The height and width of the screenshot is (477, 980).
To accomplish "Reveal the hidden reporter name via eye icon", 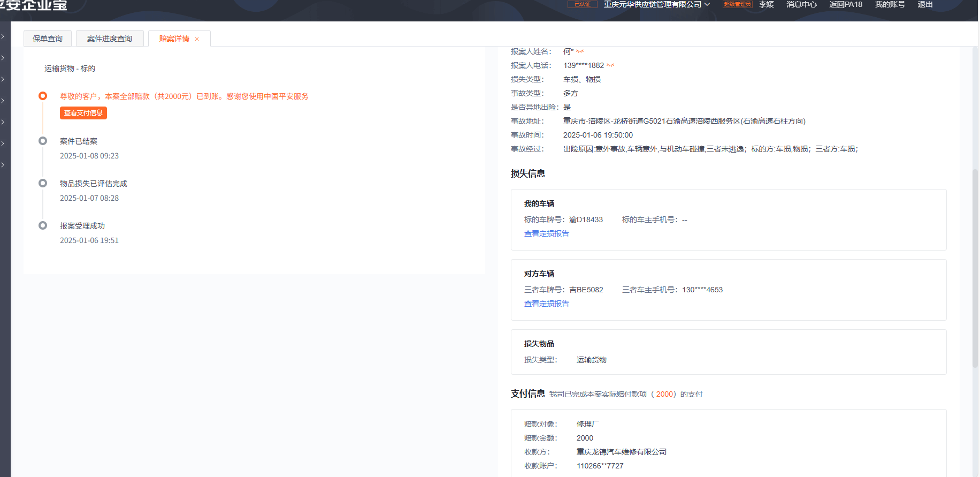I will click(x=580, y=51).
